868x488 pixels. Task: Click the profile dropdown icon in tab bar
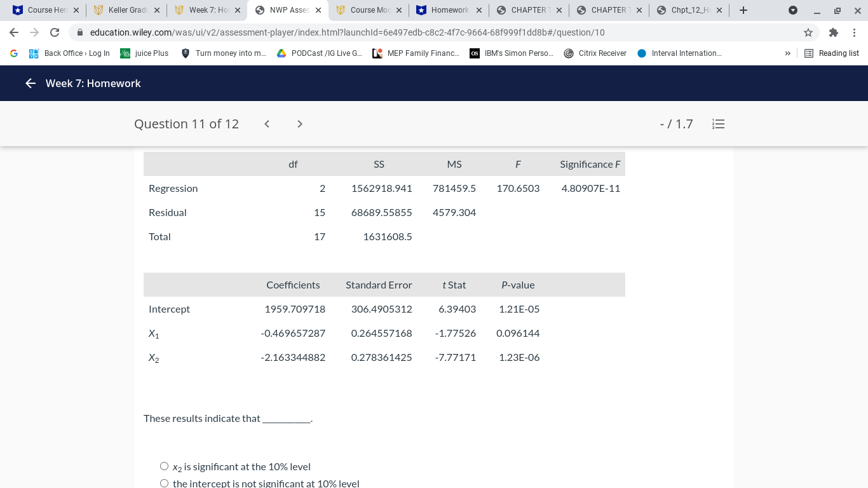pos(792,10)
